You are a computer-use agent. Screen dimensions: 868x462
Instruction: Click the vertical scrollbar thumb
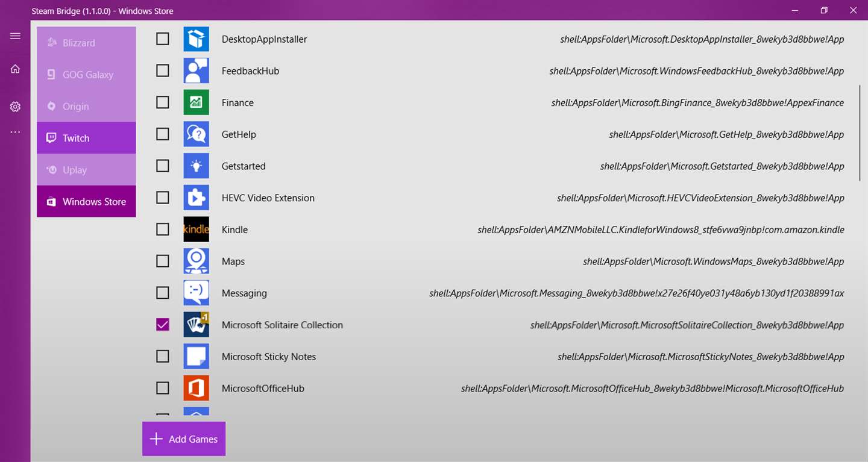pos(860,132)
